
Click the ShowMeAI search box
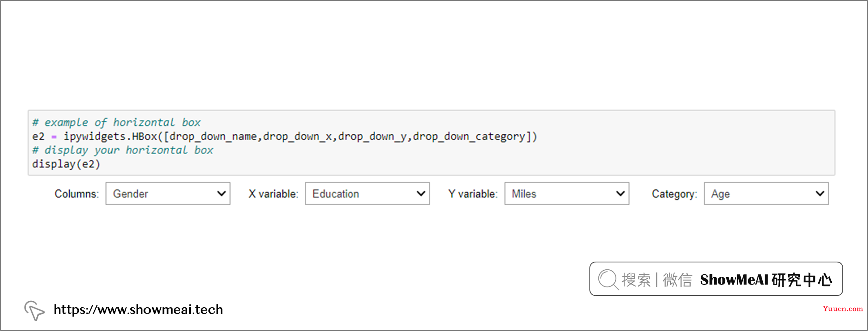[716, 279]
